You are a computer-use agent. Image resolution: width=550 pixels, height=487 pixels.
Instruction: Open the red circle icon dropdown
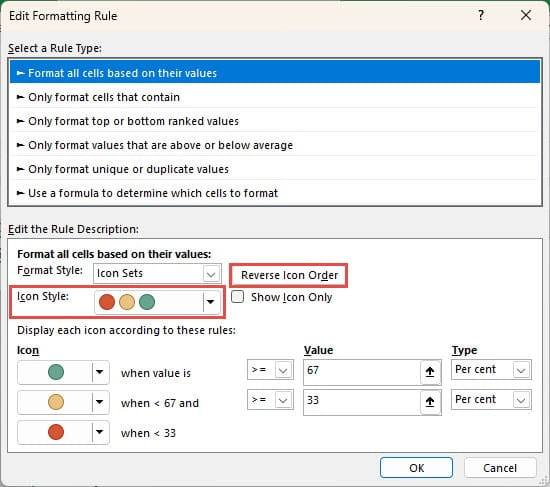pyautogui.click(x=100, y=432)
